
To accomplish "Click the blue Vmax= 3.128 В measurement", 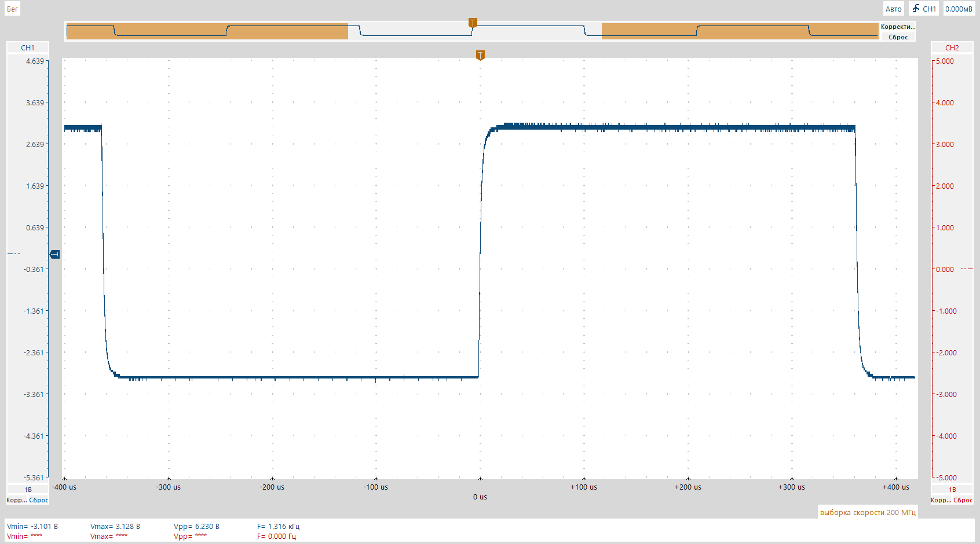I will point(115,526).
